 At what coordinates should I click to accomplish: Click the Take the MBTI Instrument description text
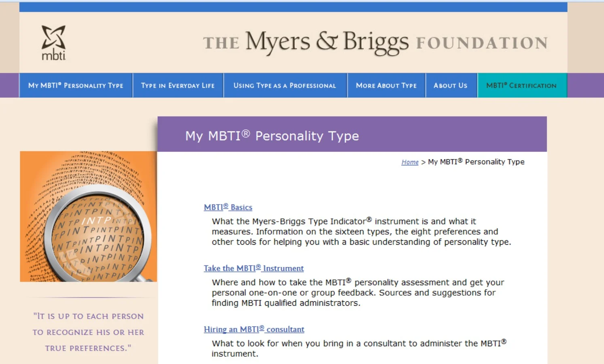point(358,292)
